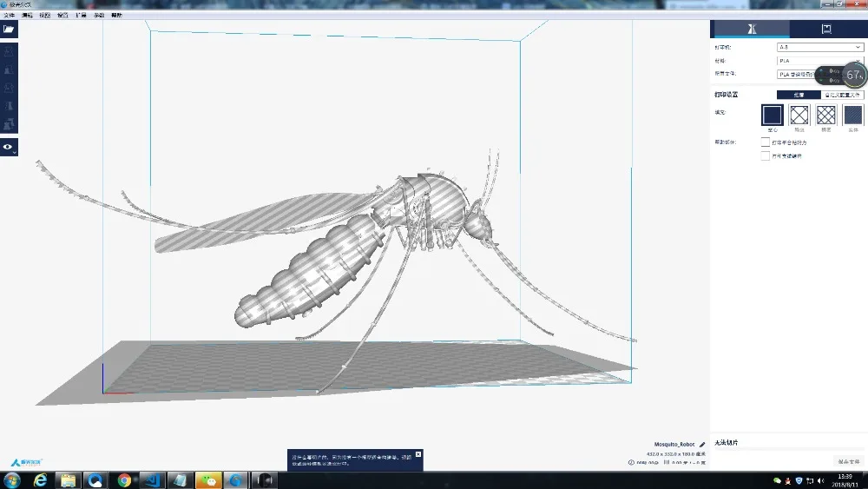Switch to the Prepare tab in sidebar

750,29
